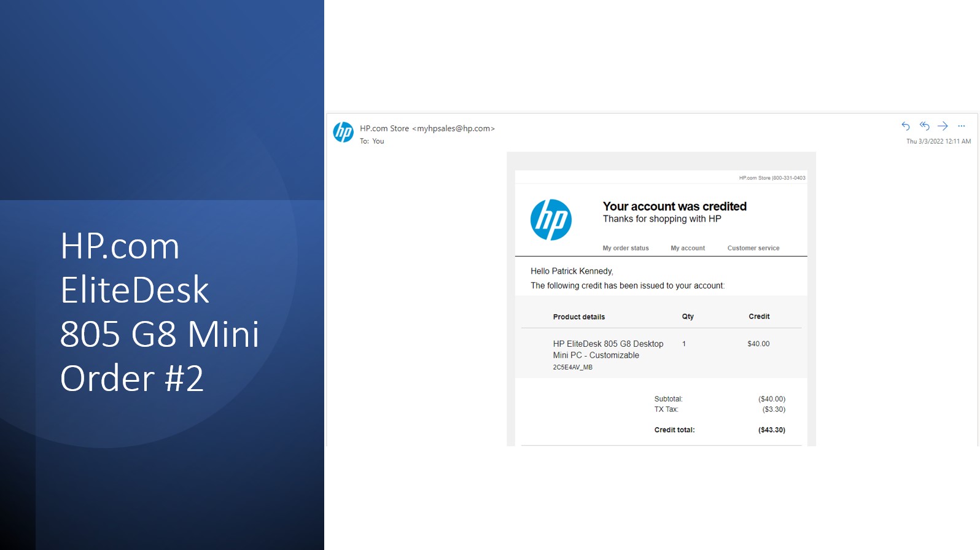Image resolution: width=980 pixels, height=550 pixels.
Task: Click the large HP logo in email
Action: coord(551,220)
